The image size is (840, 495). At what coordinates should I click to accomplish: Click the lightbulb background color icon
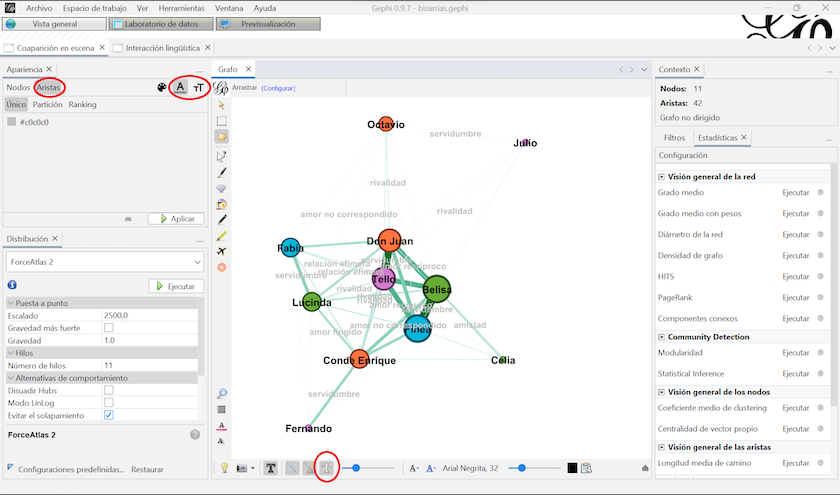tap(225, 468)
